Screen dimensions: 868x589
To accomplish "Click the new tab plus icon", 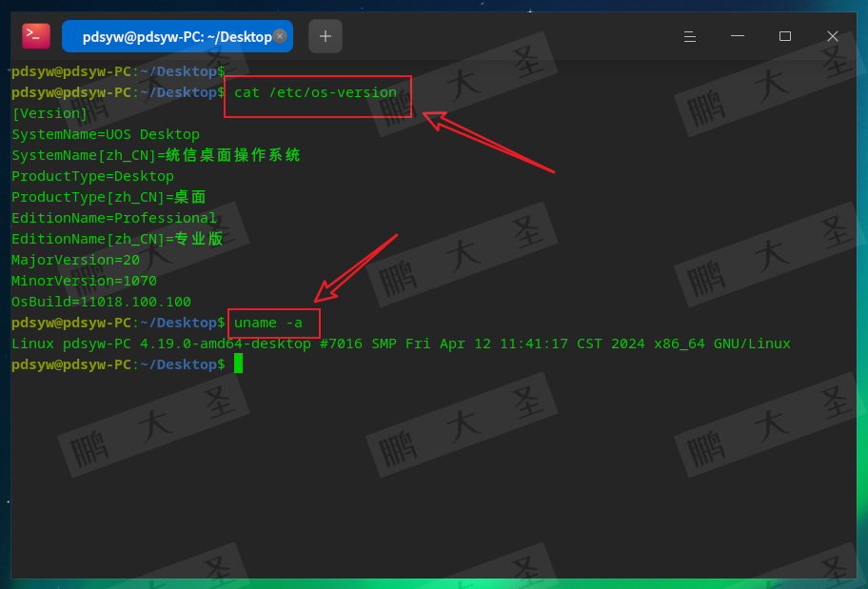I will pos(325,35).
